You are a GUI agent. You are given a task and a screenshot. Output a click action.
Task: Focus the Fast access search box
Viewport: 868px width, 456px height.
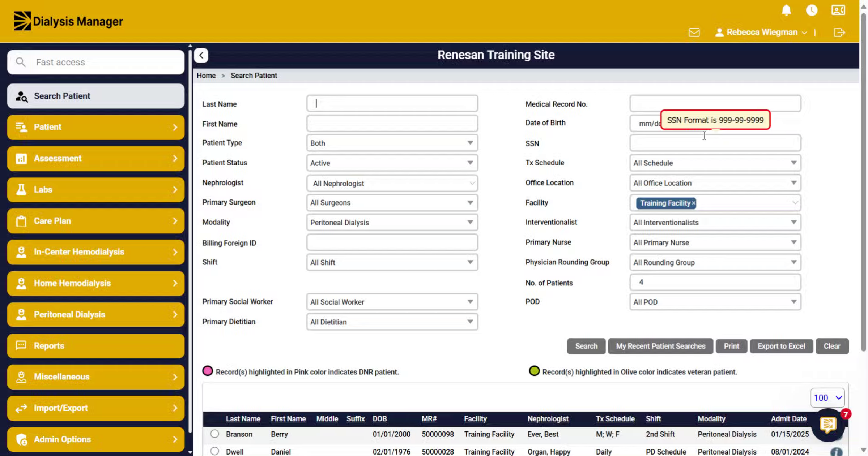pos(96,62)
